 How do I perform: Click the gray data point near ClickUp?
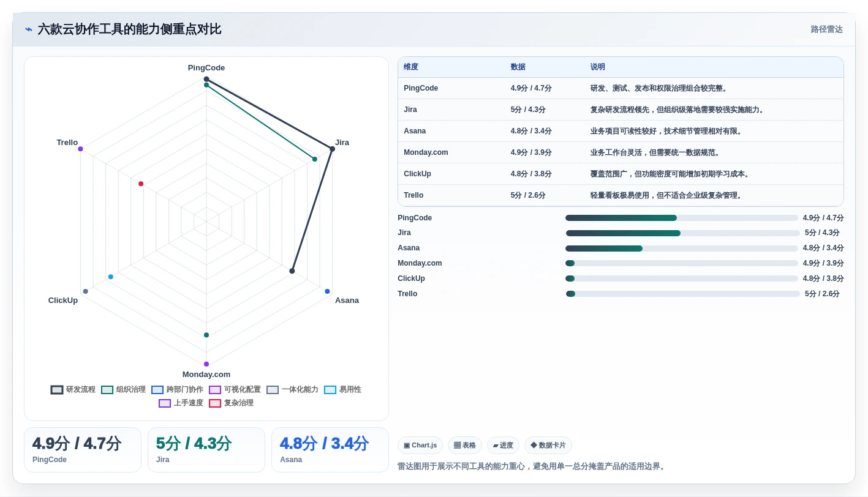(85, 291)
